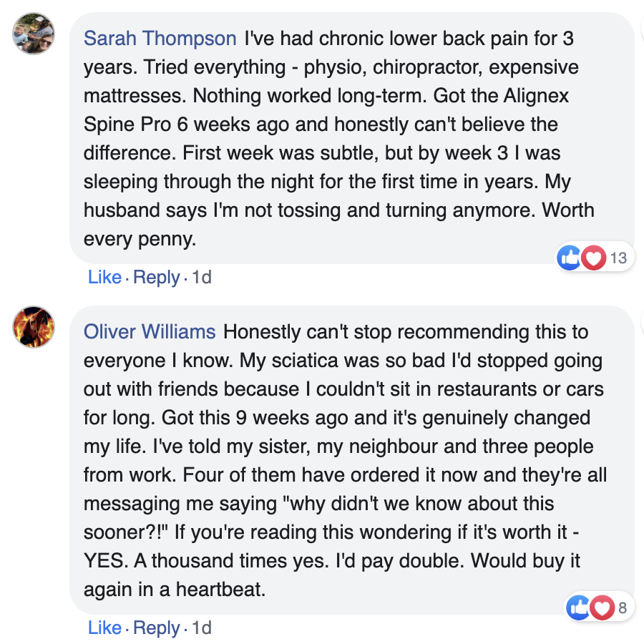The image size is (644, 644).
Task: Click "again in a heartbeat." in Oliver's comment
Action: coord(170,589)
